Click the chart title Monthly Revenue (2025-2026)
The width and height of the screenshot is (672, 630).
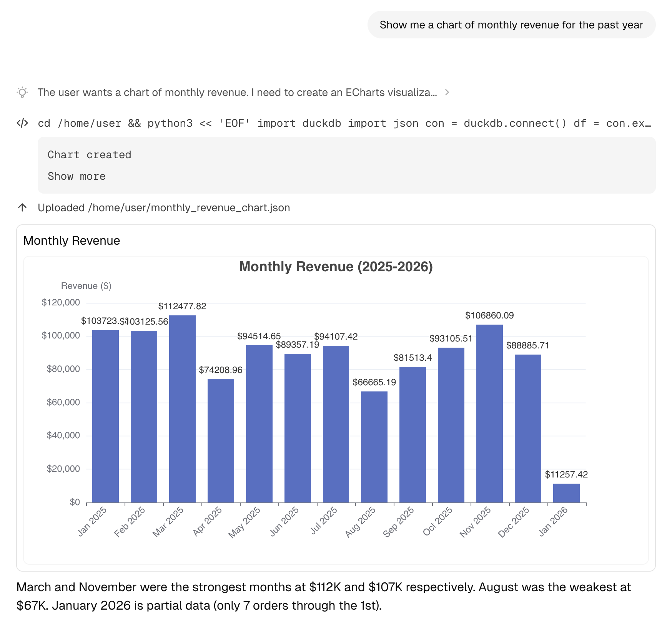coord(336,266)
